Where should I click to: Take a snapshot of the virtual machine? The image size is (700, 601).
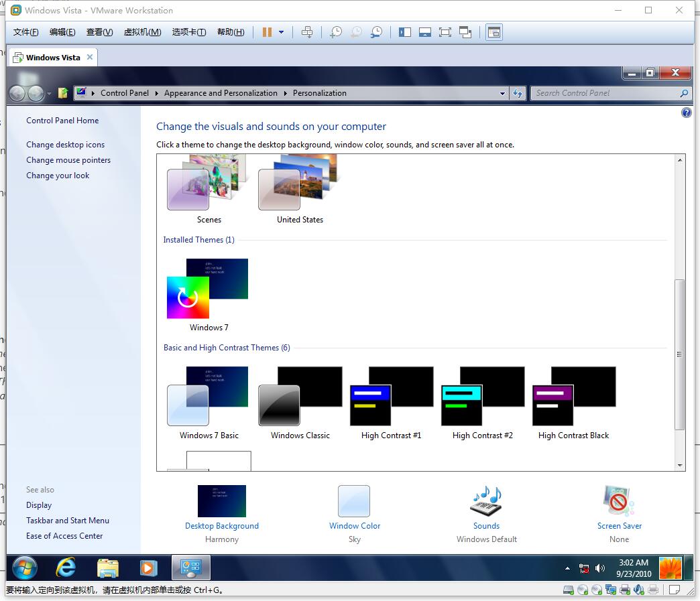click(x=336, y=32)
